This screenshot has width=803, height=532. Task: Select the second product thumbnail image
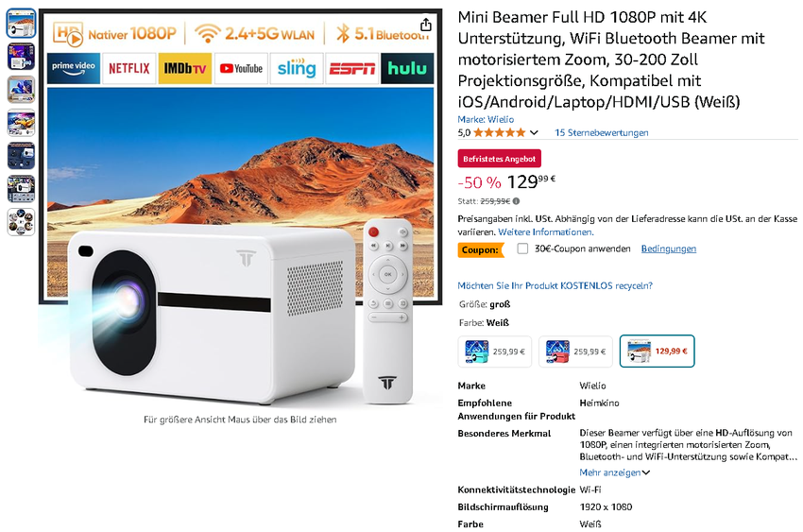21,57
